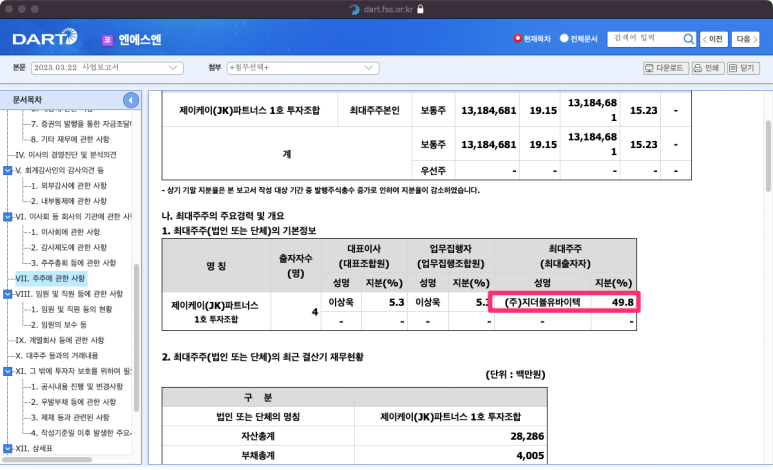This screenshot has width=773, height=470.
Task: Open the 본문 2023.03.22 사업보고서 dropdown
Action: point(107,68)
